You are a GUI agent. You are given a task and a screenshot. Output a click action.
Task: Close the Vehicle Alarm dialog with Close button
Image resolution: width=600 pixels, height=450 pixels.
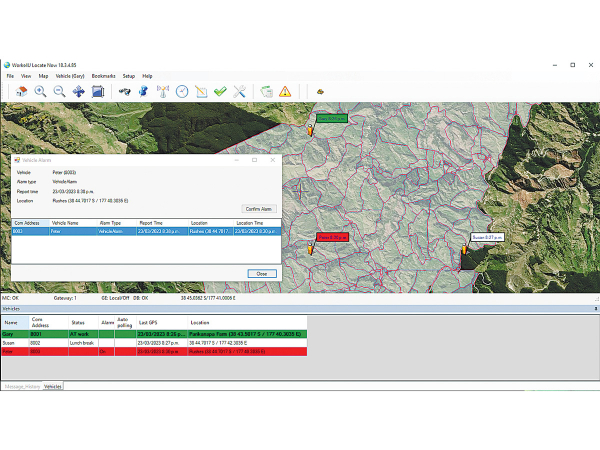pyautogui.click(x=261, y=273)
